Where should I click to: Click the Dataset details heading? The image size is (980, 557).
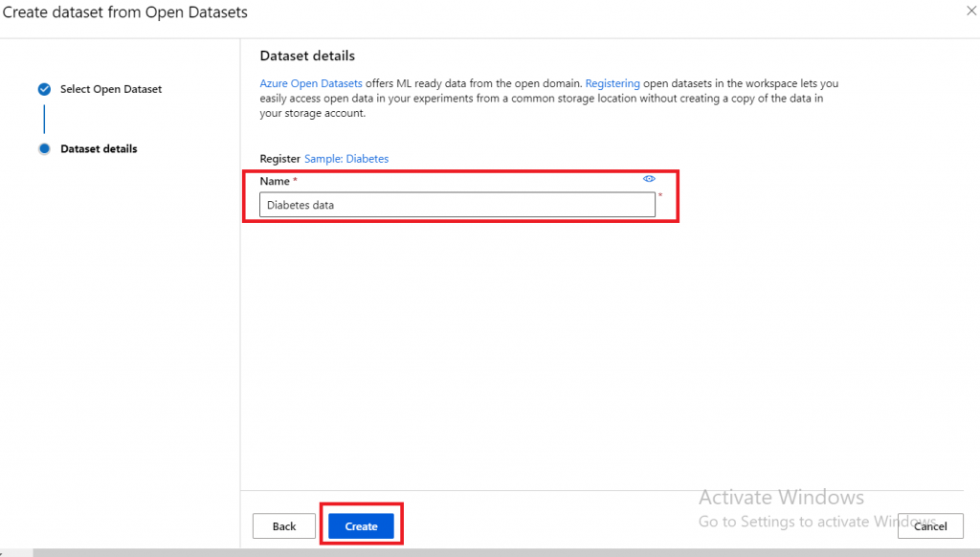307,56
